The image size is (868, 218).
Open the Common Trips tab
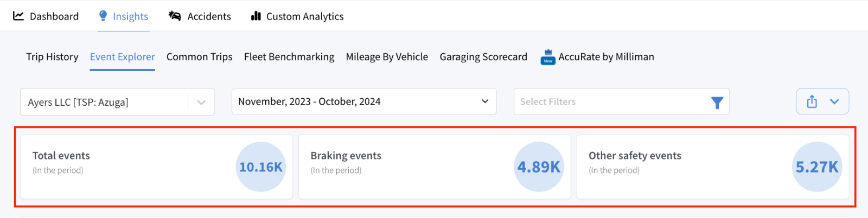[200, 57]
